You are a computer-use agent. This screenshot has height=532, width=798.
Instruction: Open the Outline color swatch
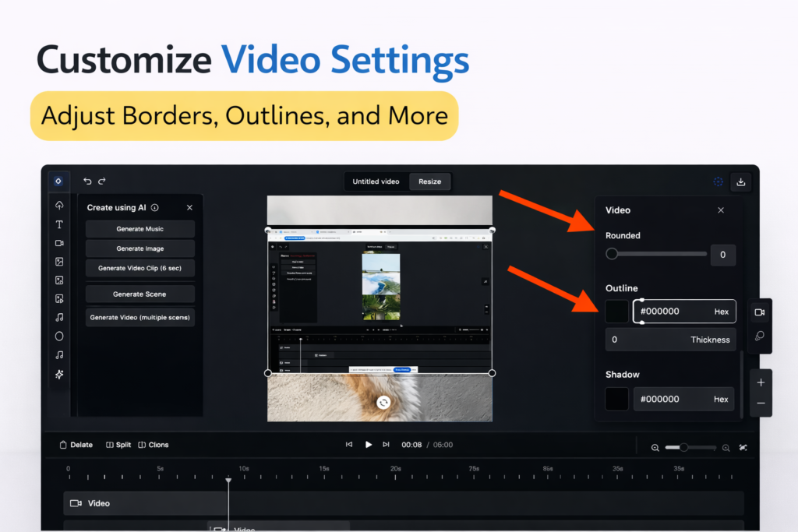[x=617, y=312]
